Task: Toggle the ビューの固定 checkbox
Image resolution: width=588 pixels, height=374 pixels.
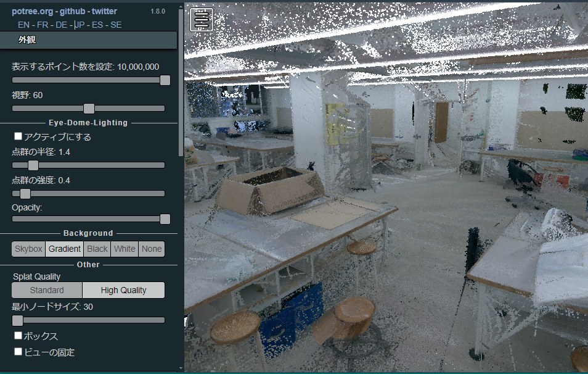Action: (x=18, y=351)
